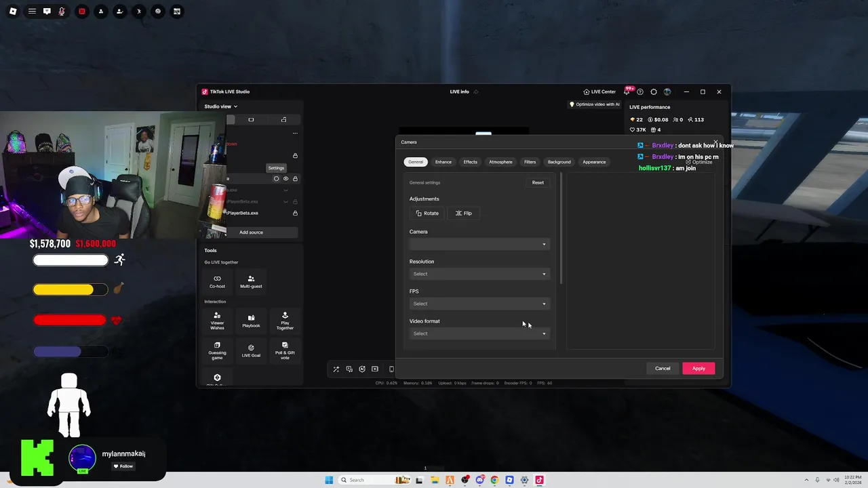
Task: Open the help question mark icon
Action: click(x=640, y=91)
